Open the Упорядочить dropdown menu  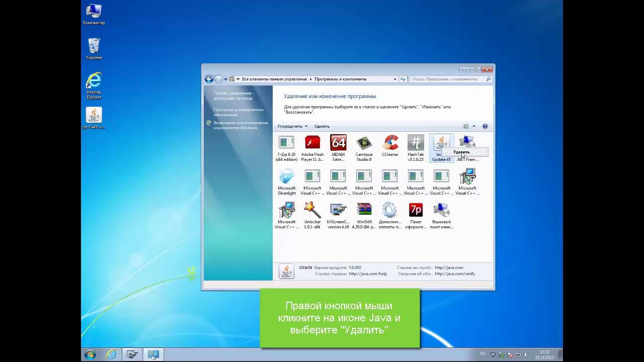(292, 126)
